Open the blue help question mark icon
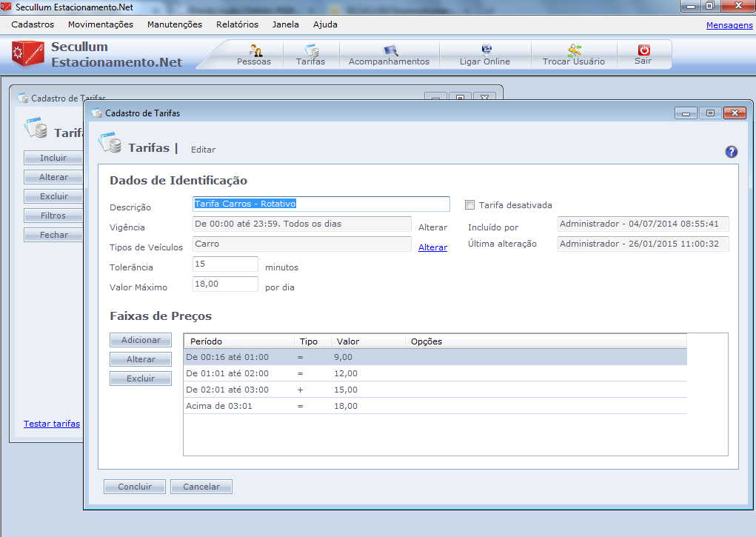Viewport: 756px width, 537px height. coord(732,152)
